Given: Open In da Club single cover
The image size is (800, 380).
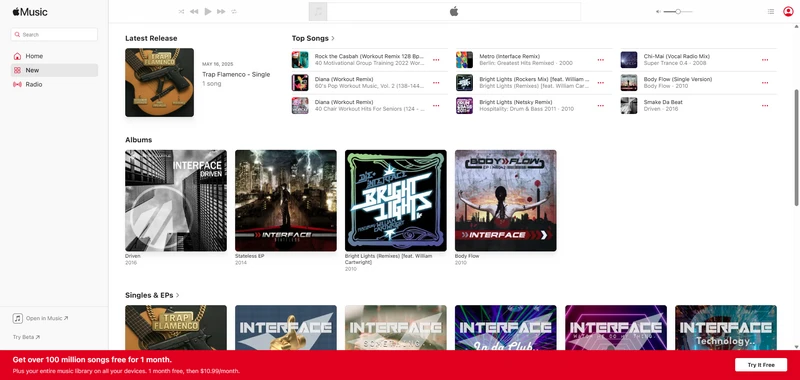Looking at the screenshot, I should 506,327.
